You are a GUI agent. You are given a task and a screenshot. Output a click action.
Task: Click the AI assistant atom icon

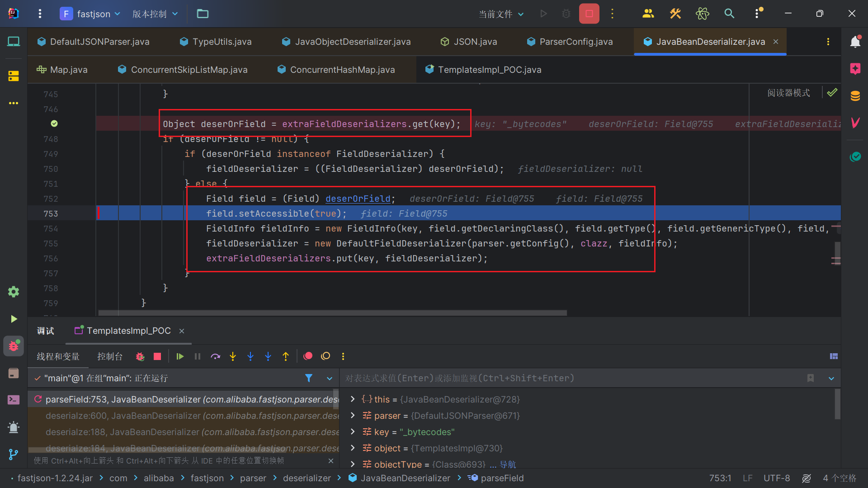702,14
